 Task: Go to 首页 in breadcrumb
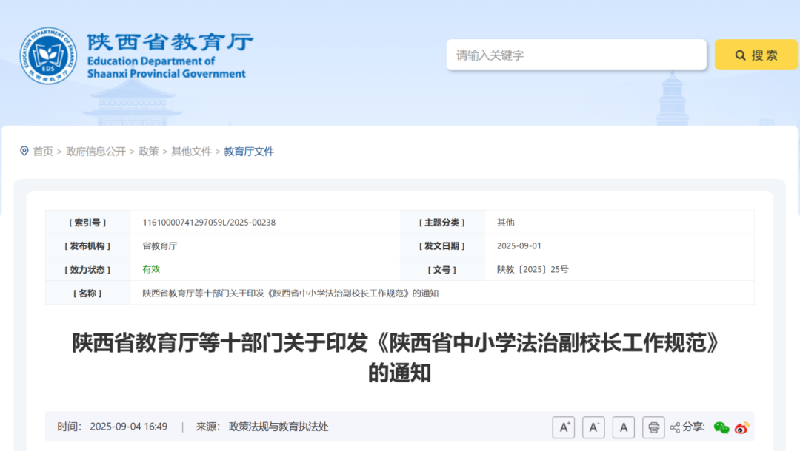[x=43, y=151]
